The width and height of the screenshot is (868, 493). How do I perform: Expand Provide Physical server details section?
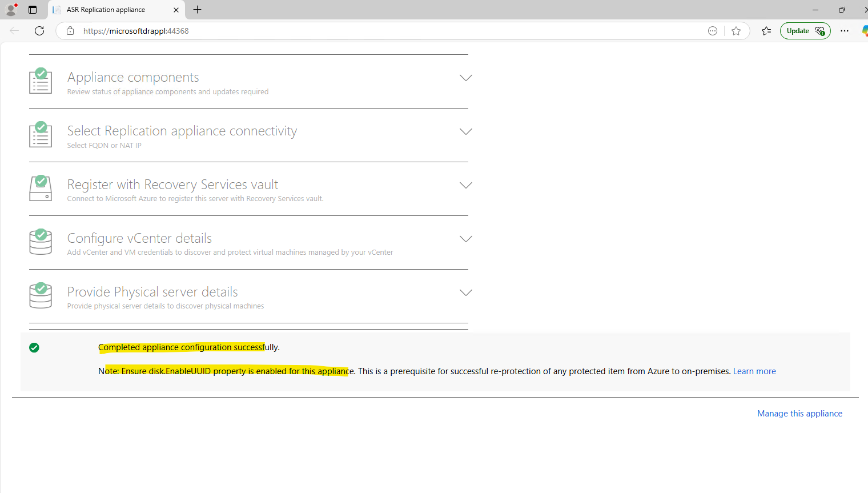pyautogui.click(x=466, y=292)
